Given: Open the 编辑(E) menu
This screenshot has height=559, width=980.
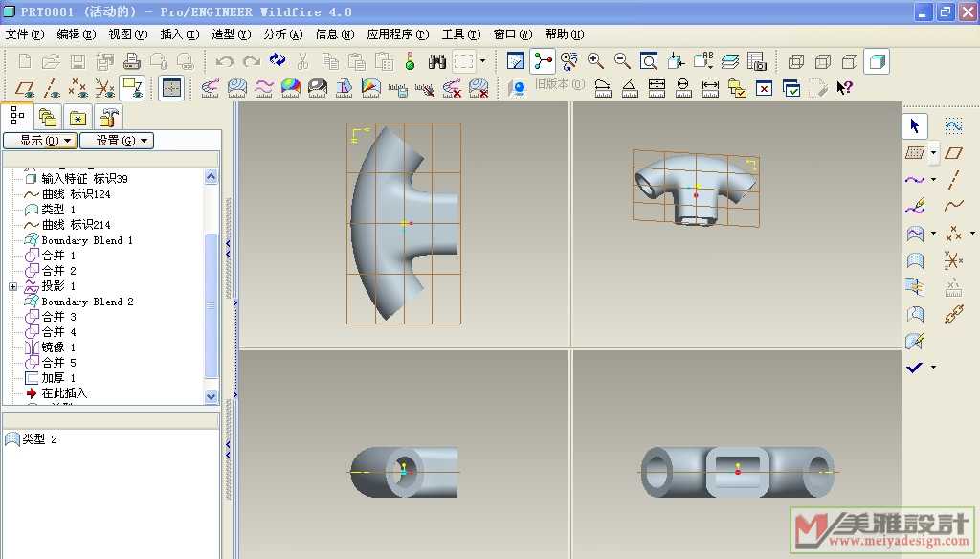Looking at the screenshot, I should point(77,34).
